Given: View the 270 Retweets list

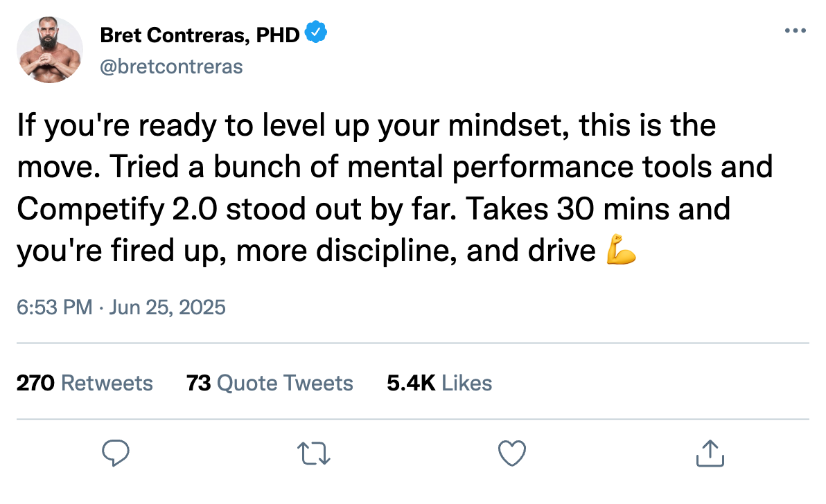Looking at the screenshot, I should (85, 383).
